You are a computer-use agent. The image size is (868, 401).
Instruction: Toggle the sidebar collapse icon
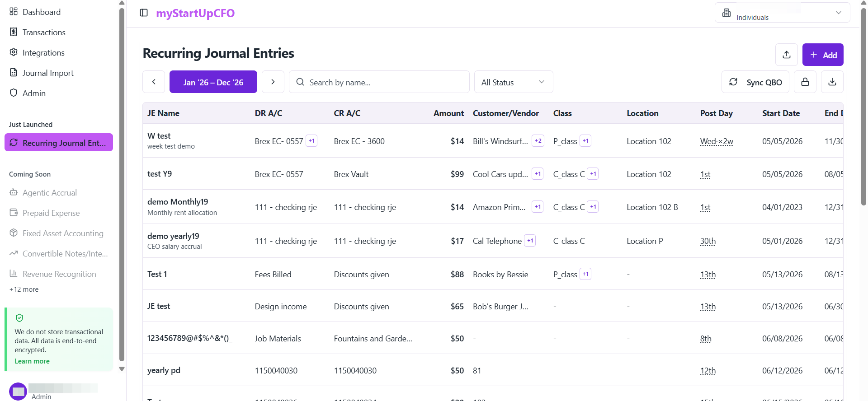144,13
